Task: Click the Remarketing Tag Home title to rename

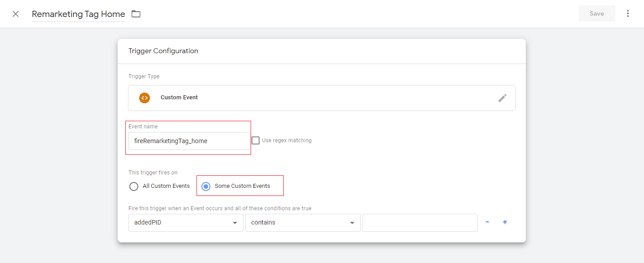Action: pyautogui.click(x=78, y=14)
